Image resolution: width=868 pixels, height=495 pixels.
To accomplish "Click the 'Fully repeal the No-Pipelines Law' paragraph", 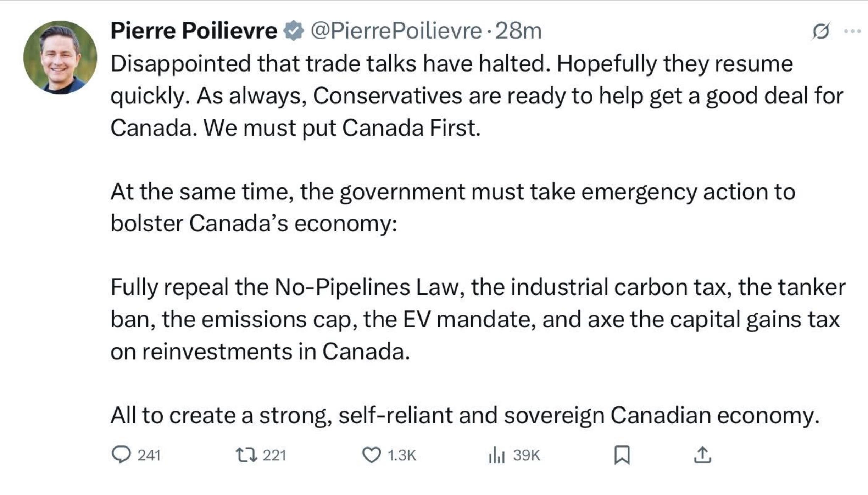I will (x=475, y=319).
